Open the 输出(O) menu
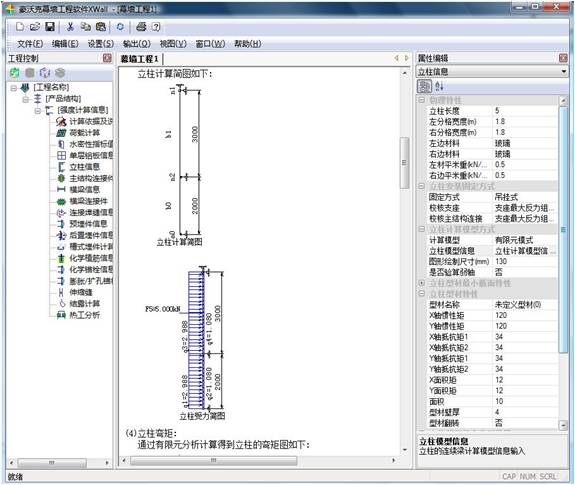 (x=136, y=44)
